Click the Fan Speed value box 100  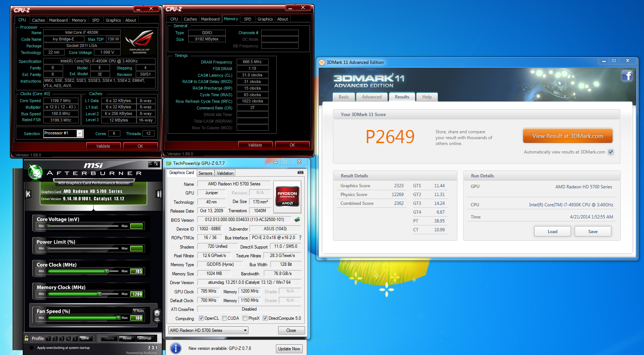(x=137, y=318)
